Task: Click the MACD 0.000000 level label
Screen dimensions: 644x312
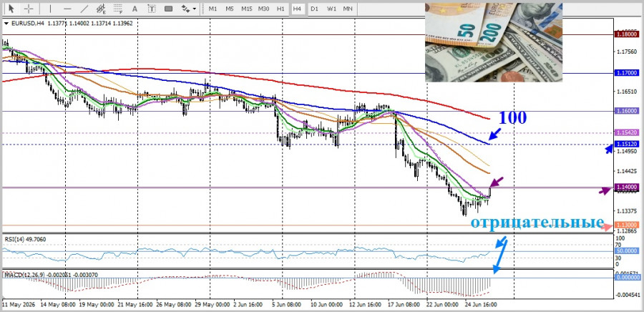Action: pos(627,278)
